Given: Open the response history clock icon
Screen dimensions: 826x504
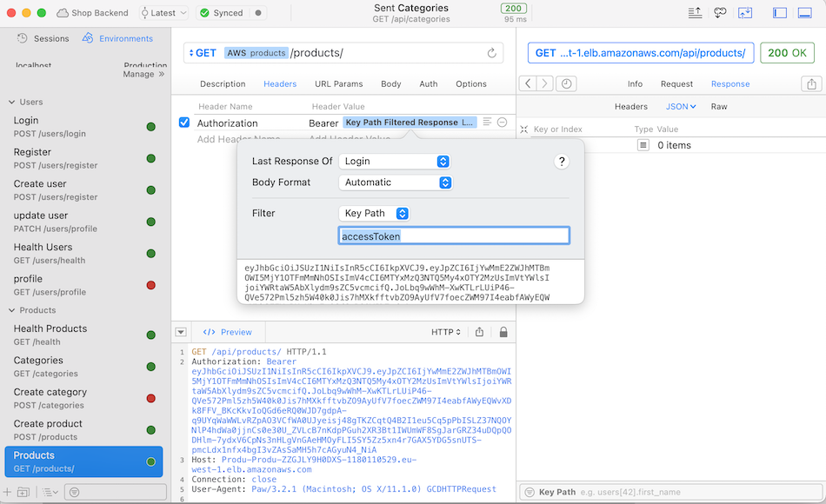Looking at the screenshot, I should tap(566, 83).
